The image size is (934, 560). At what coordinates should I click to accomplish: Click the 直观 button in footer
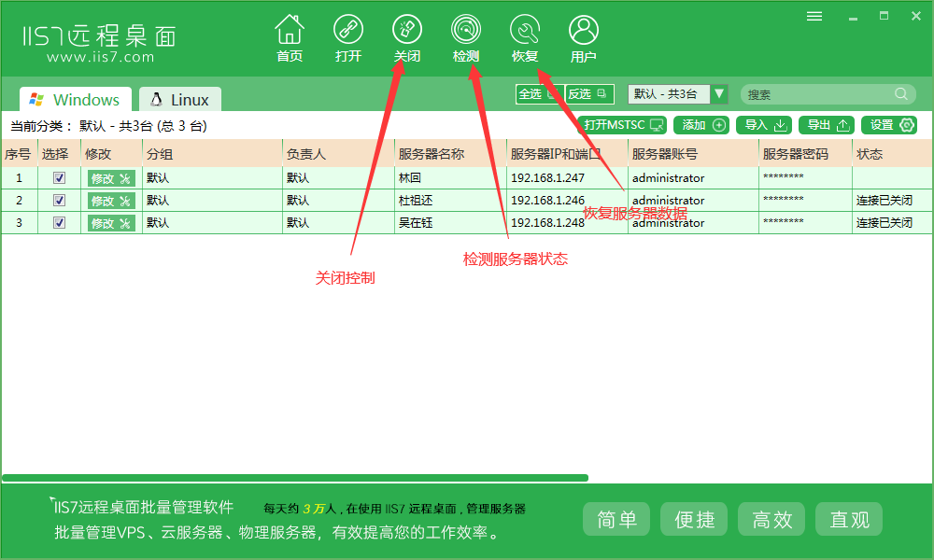tap(849, 519)
